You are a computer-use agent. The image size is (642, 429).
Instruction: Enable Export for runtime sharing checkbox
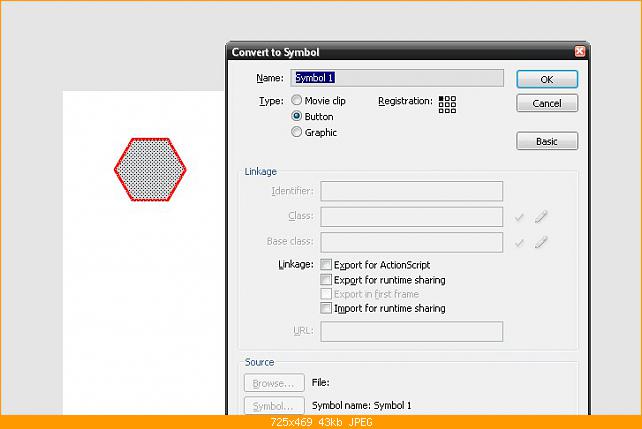326,279
